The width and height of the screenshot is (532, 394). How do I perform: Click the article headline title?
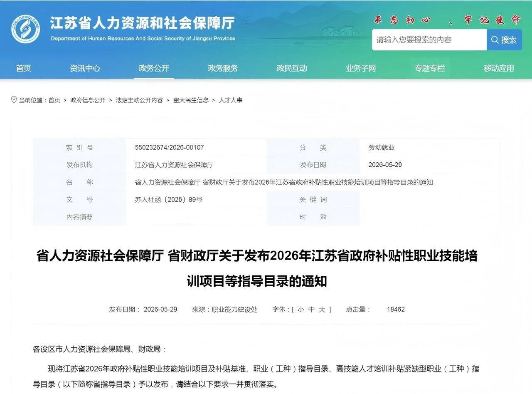257,269
